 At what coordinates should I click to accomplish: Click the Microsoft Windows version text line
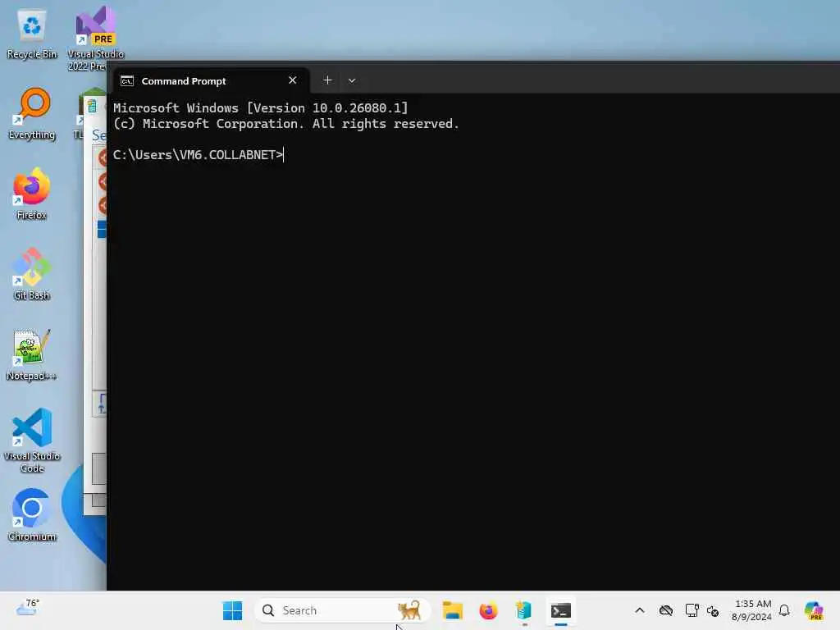pyautogui.click(x=260, y=107)
